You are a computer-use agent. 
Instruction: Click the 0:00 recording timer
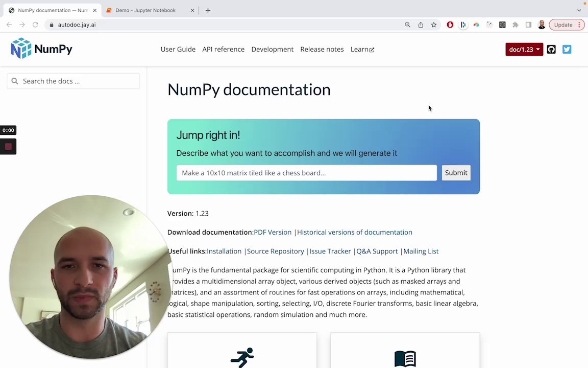point(8,130)
